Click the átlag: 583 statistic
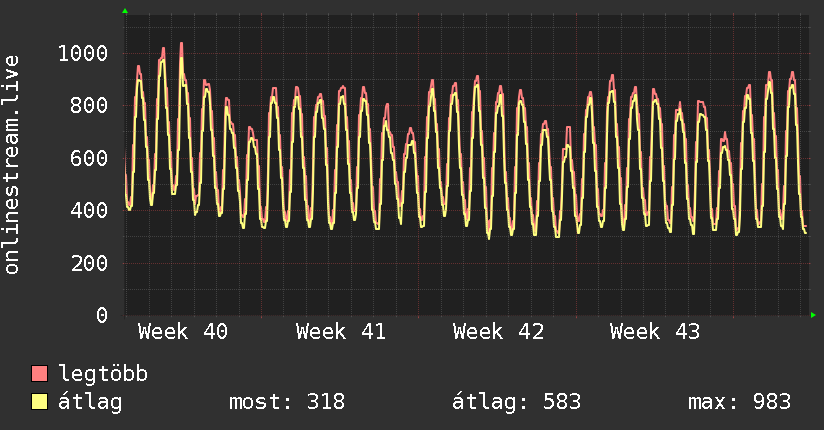The height and width of the screenshot is (430, 824). click(517, 402)
